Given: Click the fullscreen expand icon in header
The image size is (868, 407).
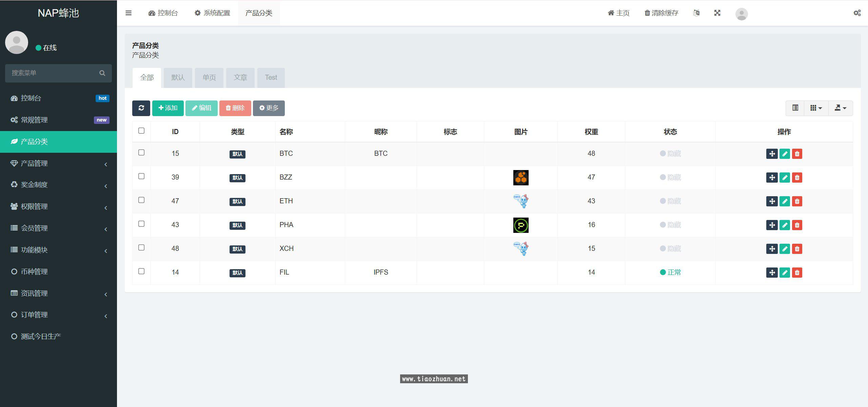Looking at the screenshot, I should coord(717,13).
